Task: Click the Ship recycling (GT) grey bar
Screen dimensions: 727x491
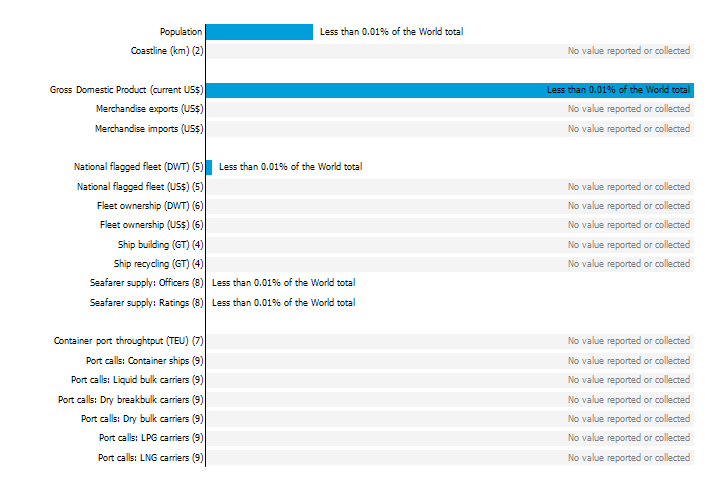Action: [450, 264]
